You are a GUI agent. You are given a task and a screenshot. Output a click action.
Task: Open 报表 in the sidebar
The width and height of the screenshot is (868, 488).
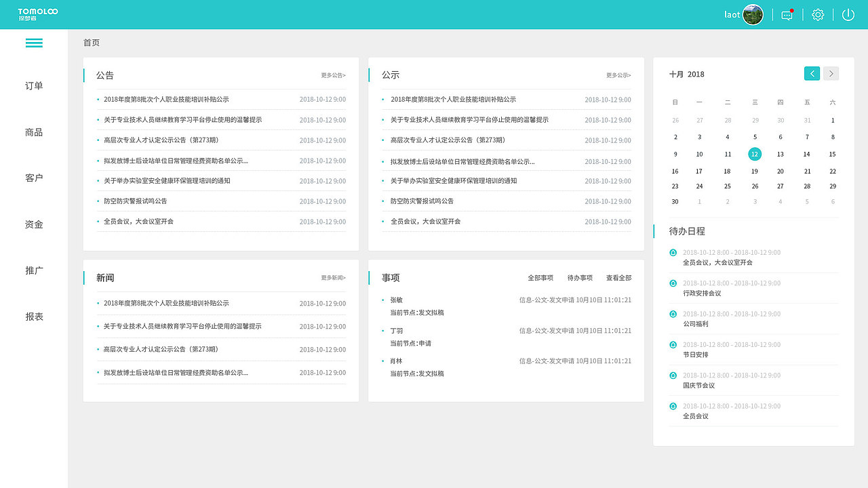point(34,317)
